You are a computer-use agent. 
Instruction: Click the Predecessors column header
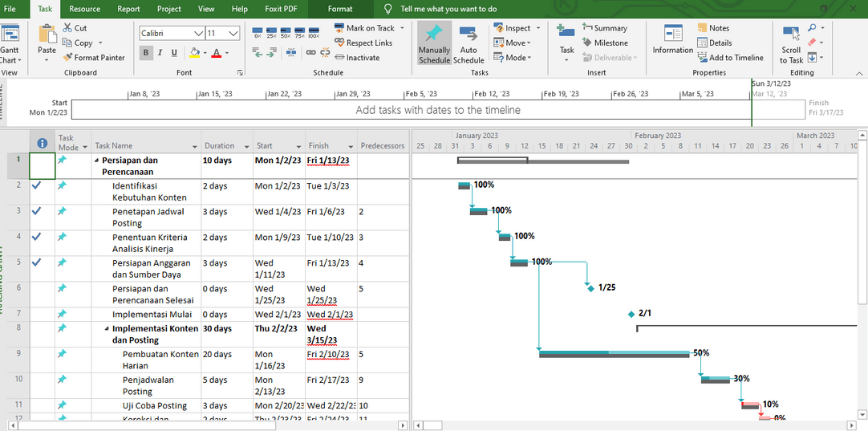383,141
